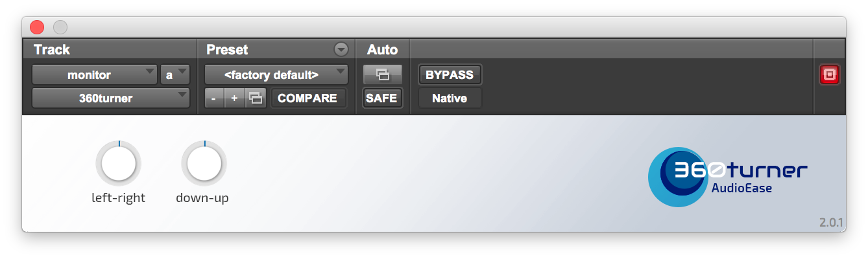
Task: Open the <factory default> preset dropdown
Action: 276,74
